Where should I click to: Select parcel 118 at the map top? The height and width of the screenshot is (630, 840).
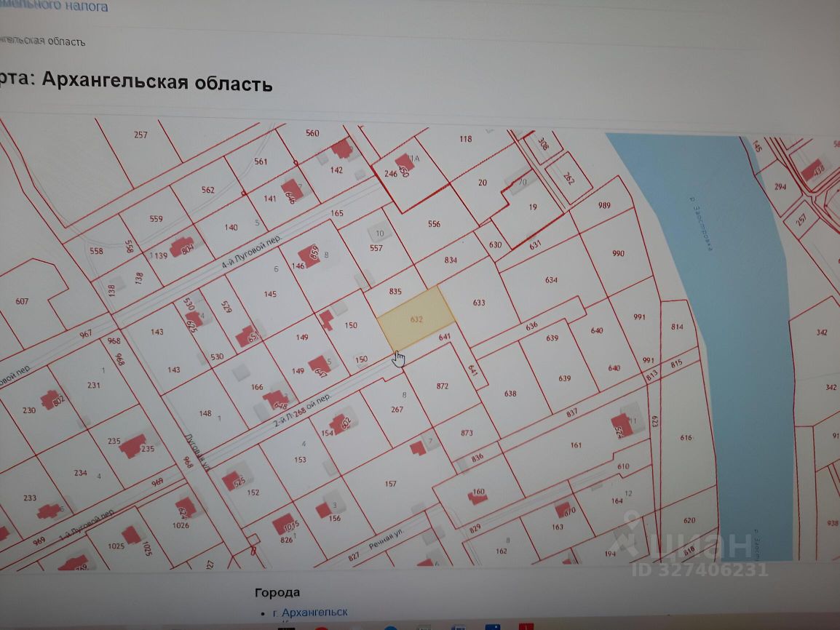[466, 139]
